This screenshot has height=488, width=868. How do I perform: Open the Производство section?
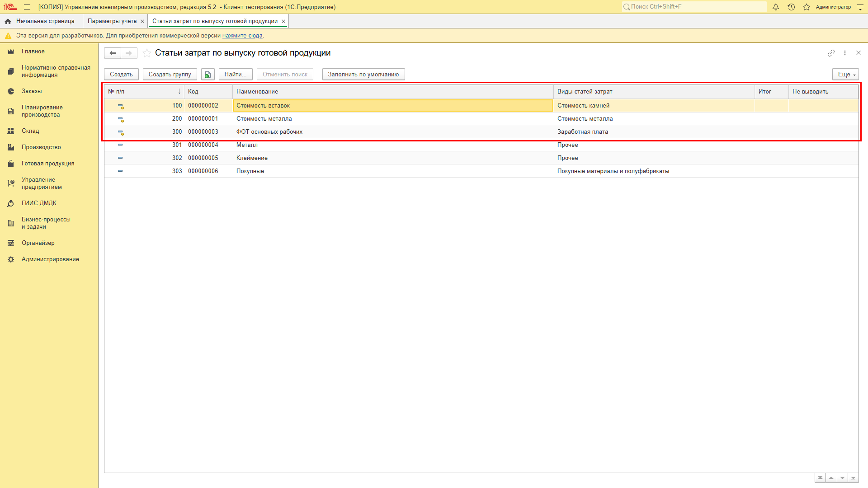[x=41, y=147]
